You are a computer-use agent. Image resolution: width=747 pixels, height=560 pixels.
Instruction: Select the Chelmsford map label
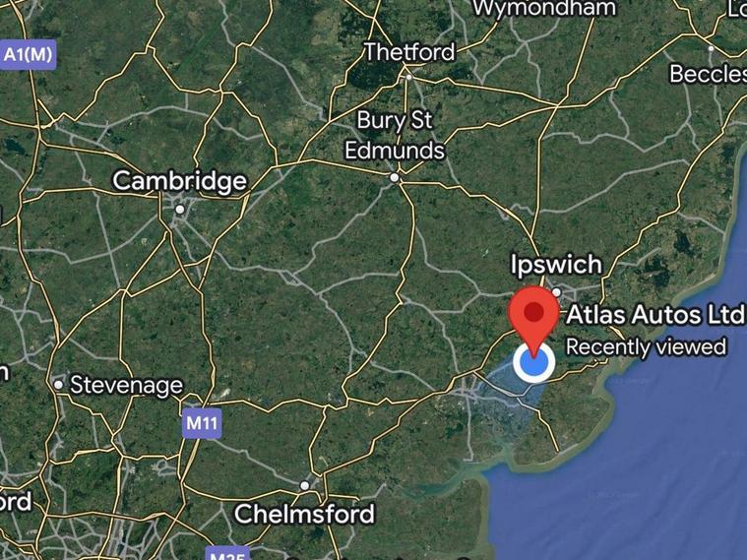[x=304, y=515]
